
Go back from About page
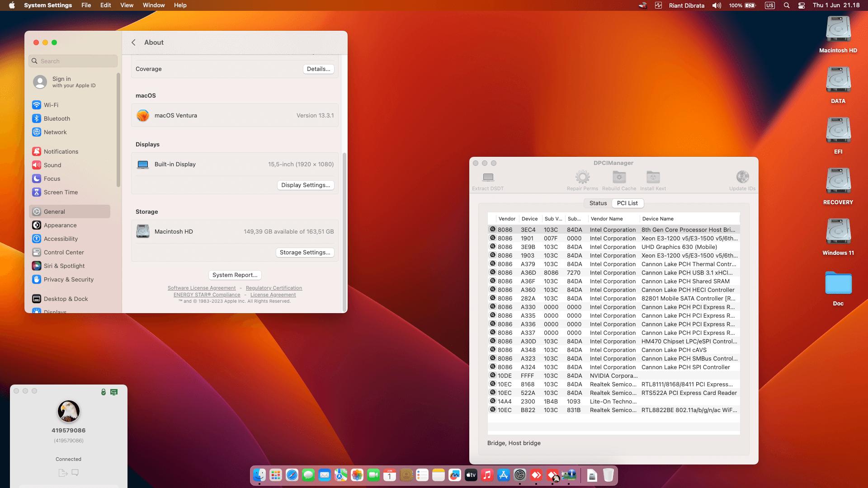[133, 42]
